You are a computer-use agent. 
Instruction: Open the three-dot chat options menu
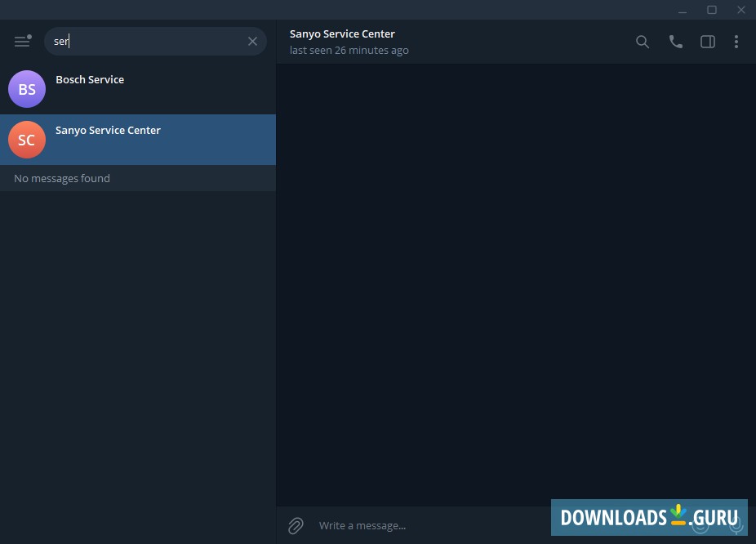click(x=736, y=42)
